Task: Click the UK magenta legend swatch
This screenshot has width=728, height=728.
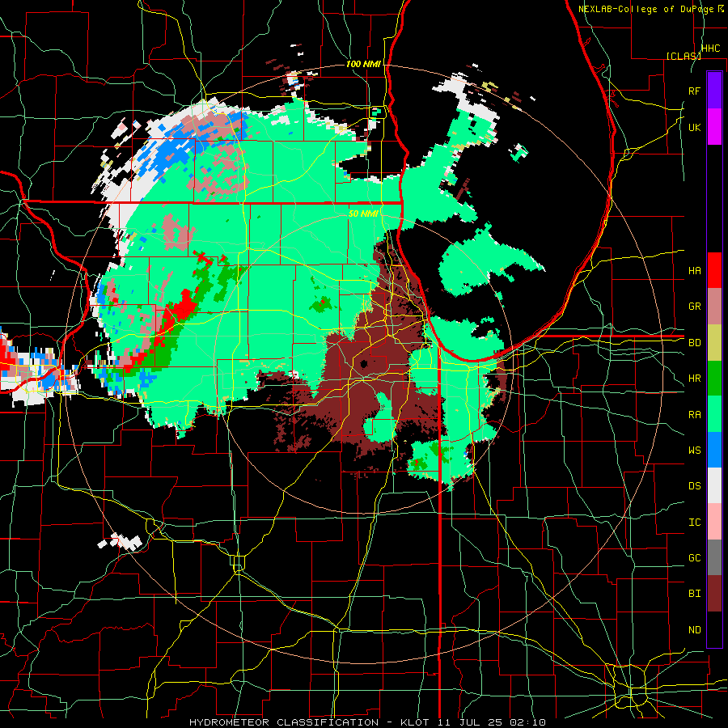Action: 714,127
